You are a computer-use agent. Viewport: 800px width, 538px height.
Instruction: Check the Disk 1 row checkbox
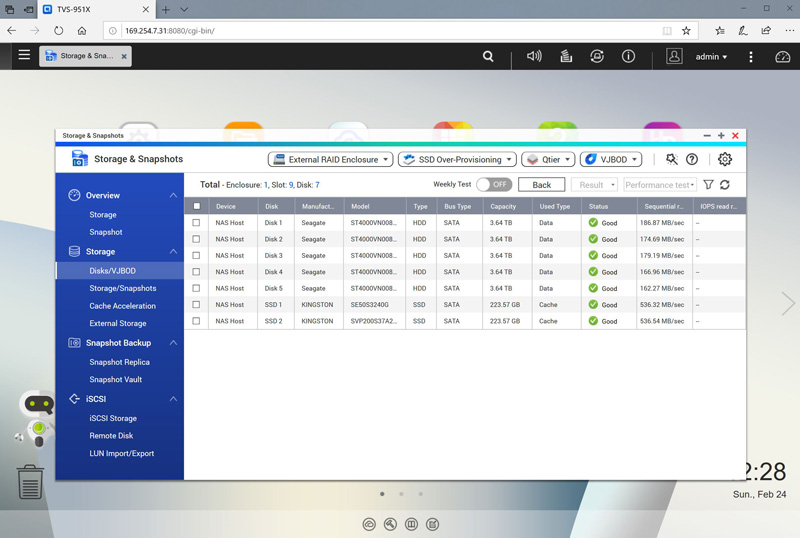pyautogui.click(x=196, y=223)
